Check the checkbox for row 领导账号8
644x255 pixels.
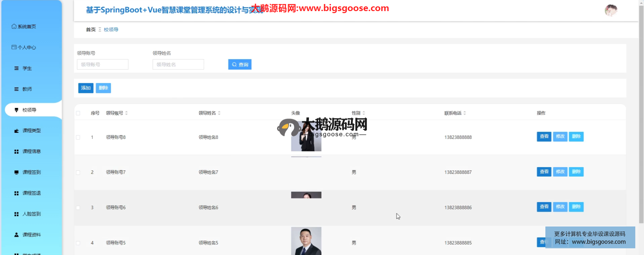coord(78,138)
